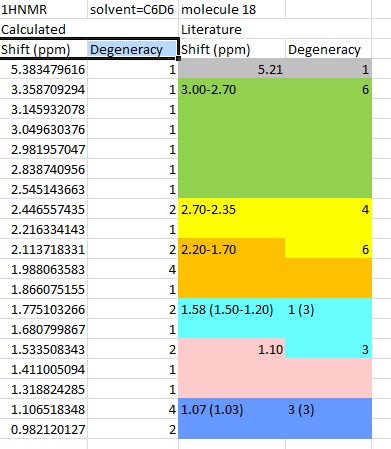Viewport: 391px width, 449px height.
Task: Click the pink cell showing 1.10
Action: pos(232,349)
